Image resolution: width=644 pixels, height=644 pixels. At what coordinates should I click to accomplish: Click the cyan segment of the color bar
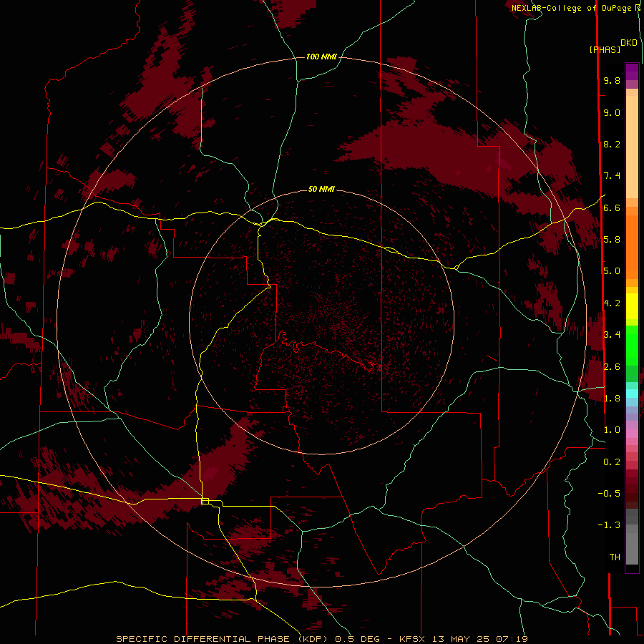632,394
